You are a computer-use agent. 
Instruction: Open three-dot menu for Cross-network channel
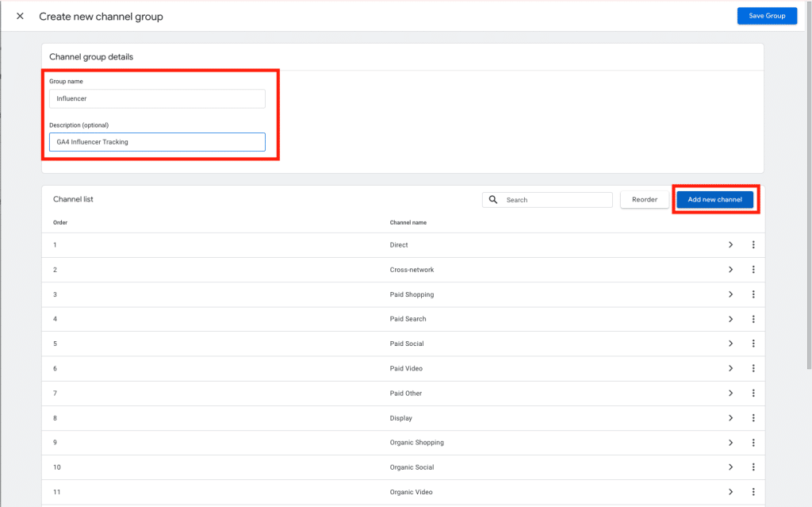coord(753,270)
